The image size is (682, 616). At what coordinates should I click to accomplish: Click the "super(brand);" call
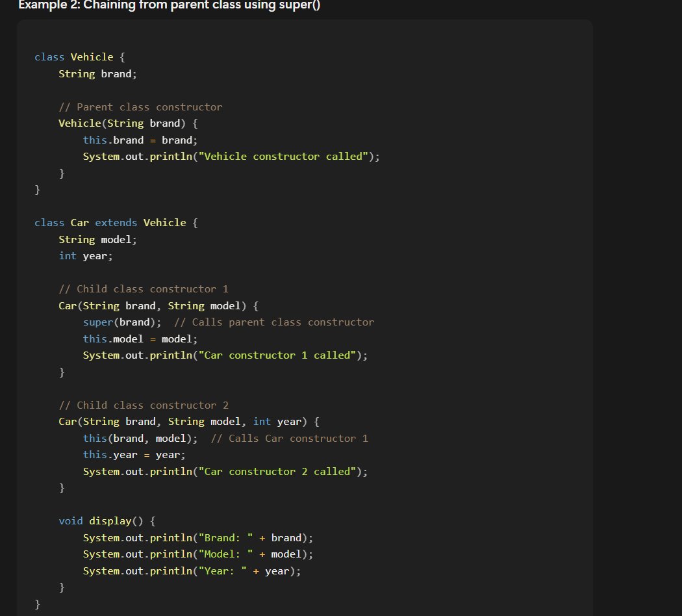click(122, 322)
